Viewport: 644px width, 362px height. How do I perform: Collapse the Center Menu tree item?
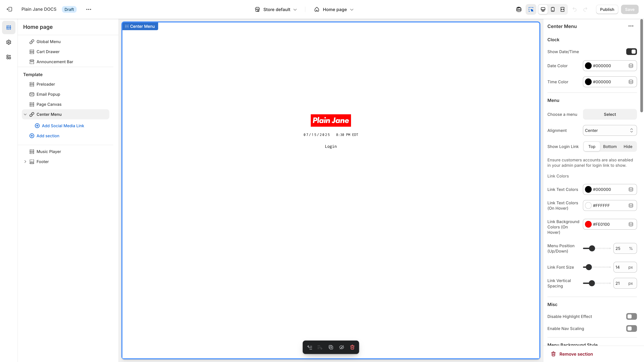click(x=25, y=114)
